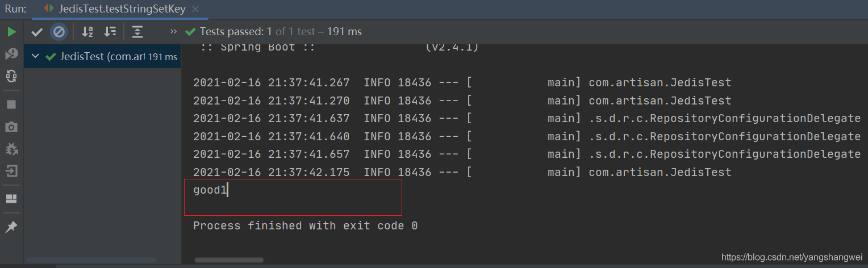The height and width of the screenshot is (268, 868).
Task: Click the Exit arrow icon
Action: [x=11, y=171]
